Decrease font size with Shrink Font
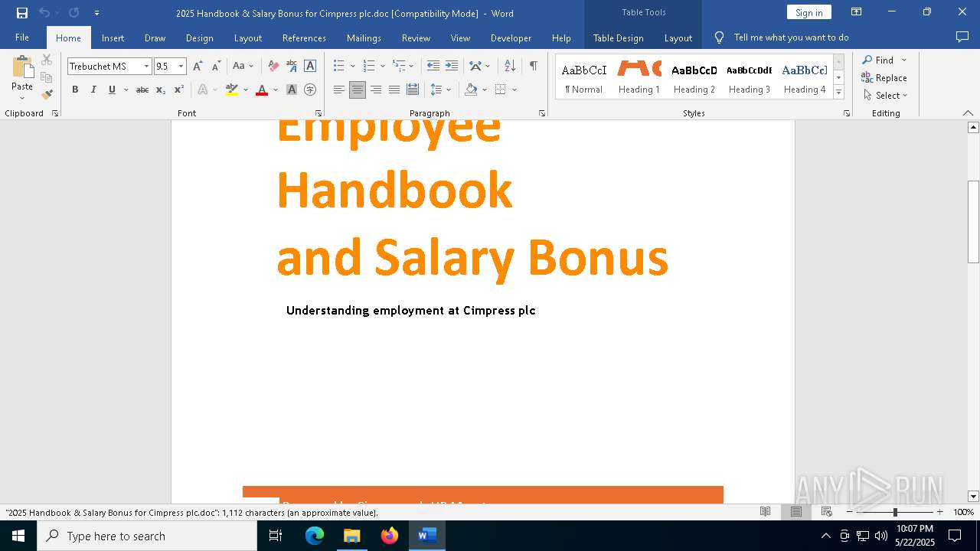 [217, 66]
